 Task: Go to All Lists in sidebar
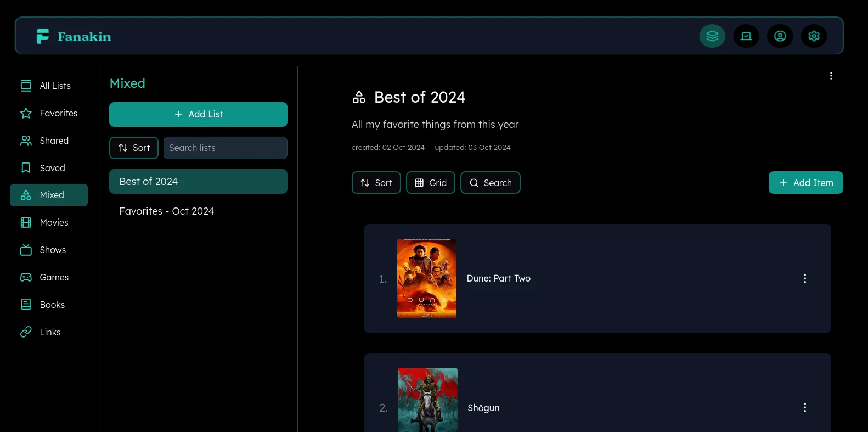pyautogui.click(x=49, y=86)
